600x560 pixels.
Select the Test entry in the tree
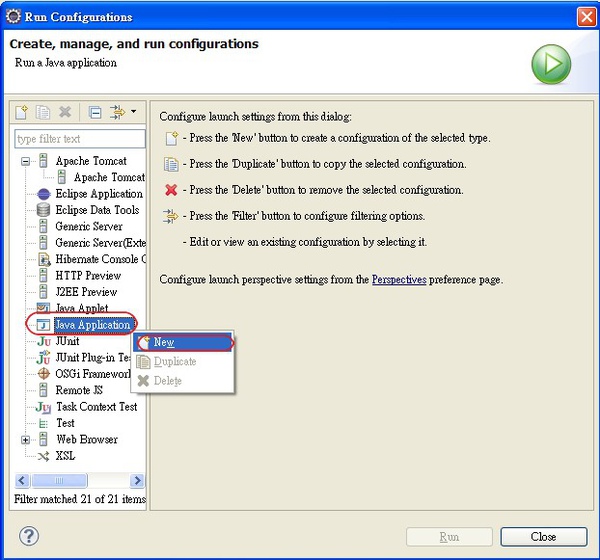coord(65,423)
